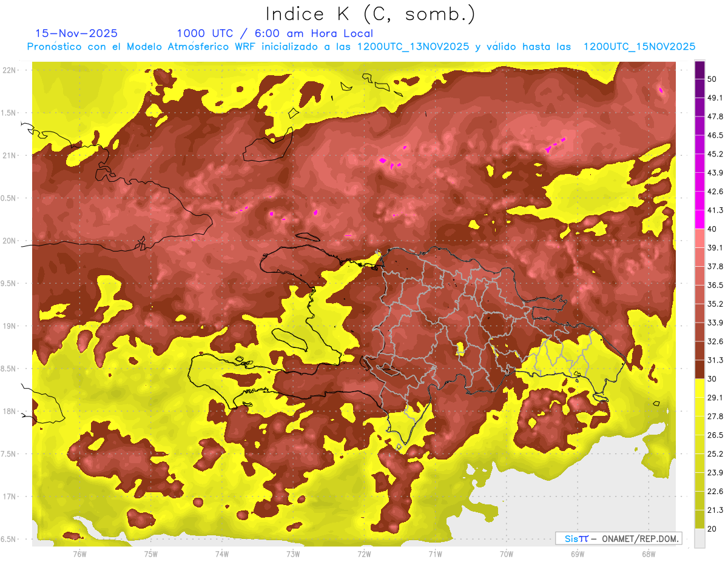Click the "45.2" color scale value
The width and height of the screenshot is (728, 562).
coord(715,154)
